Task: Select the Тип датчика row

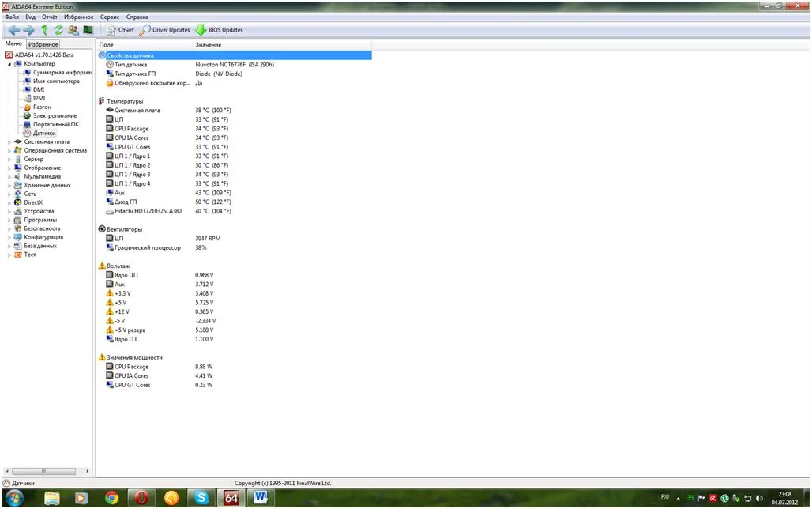Action: tap(235, 65)
